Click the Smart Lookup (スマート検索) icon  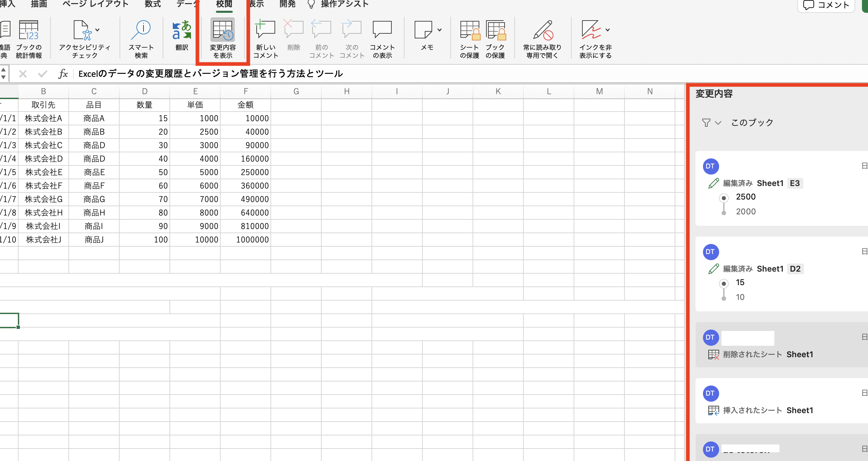(141, 30)
